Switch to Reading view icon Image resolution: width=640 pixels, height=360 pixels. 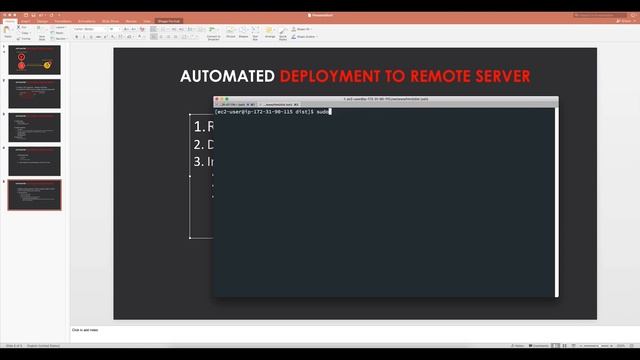573,346
